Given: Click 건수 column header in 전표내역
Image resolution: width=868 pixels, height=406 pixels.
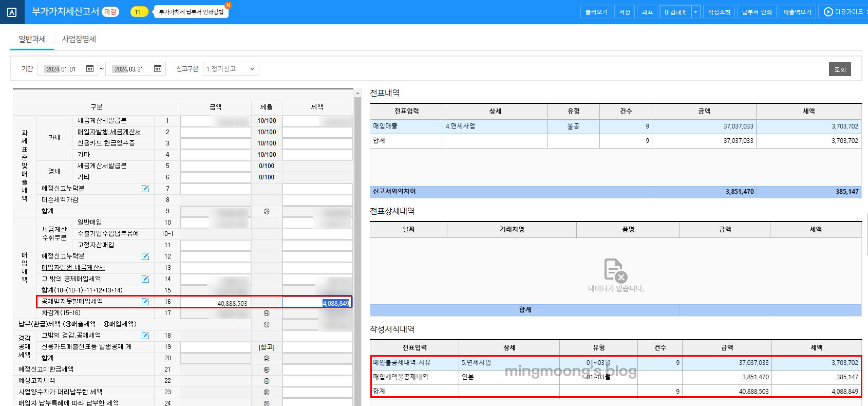Looking at the screenshot, I should click(626, 111).
